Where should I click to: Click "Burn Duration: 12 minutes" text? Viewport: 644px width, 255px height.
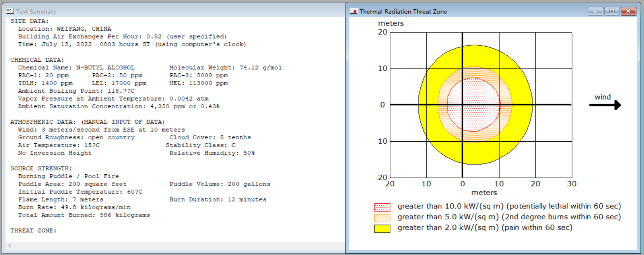click(218, 199)
